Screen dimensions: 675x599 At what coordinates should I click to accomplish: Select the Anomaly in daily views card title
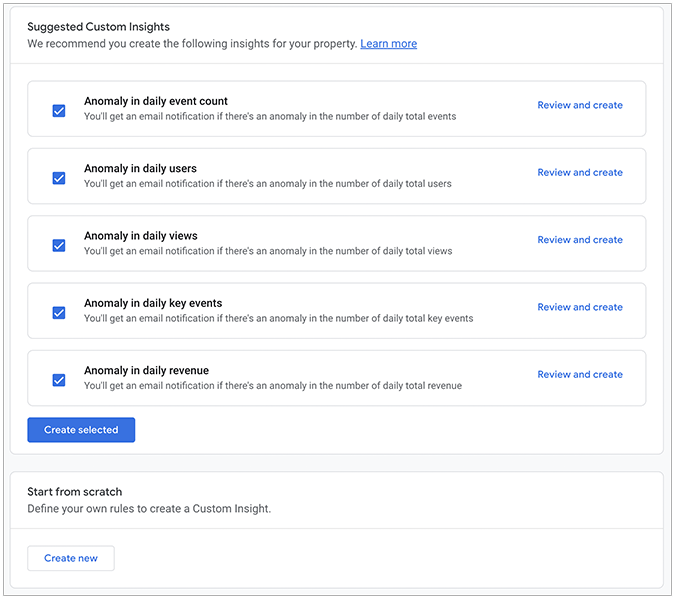click(141, 236)
